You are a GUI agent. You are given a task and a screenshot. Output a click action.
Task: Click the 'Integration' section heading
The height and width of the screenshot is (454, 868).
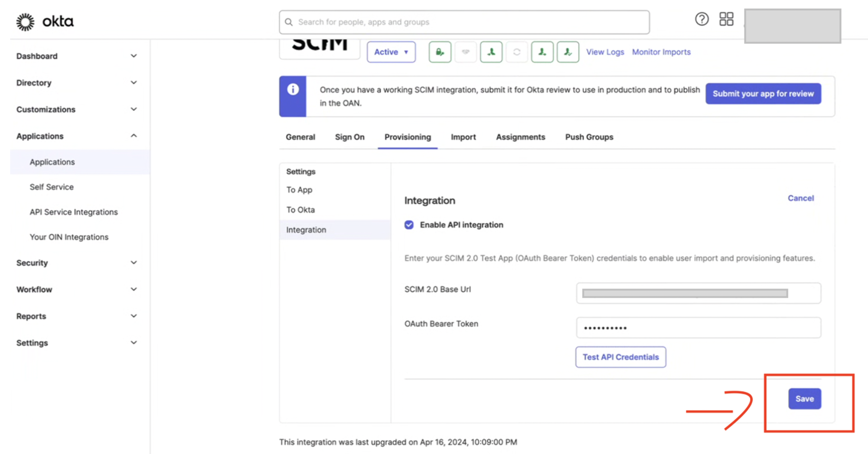point(430,201)
